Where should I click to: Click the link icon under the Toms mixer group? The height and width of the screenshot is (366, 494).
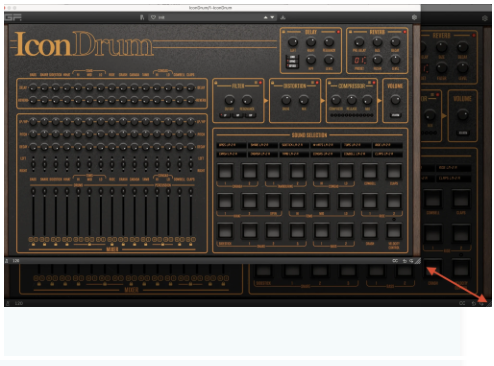pos(89,245)
